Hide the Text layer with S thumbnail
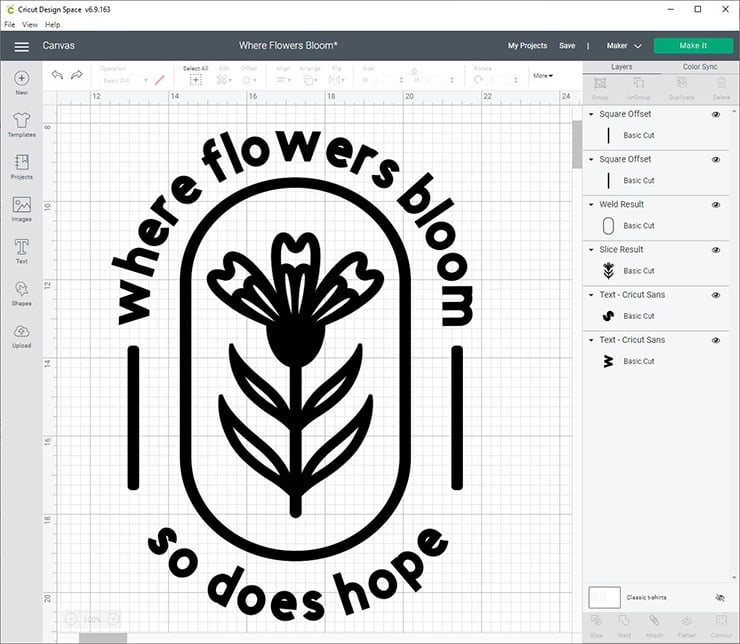Viewport: 740px width, 644px height. [715, 295]
